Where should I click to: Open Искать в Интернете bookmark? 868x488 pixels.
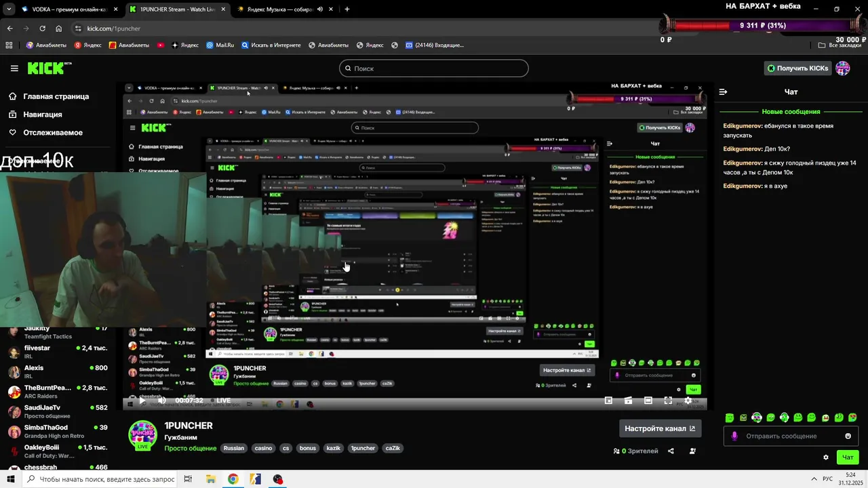tap(271, 45)
